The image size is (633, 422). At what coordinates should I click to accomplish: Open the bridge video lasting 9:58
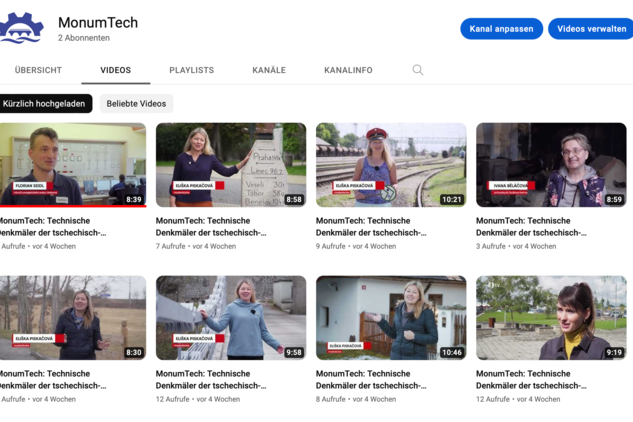pyautogui.click(x=231, y=318)
